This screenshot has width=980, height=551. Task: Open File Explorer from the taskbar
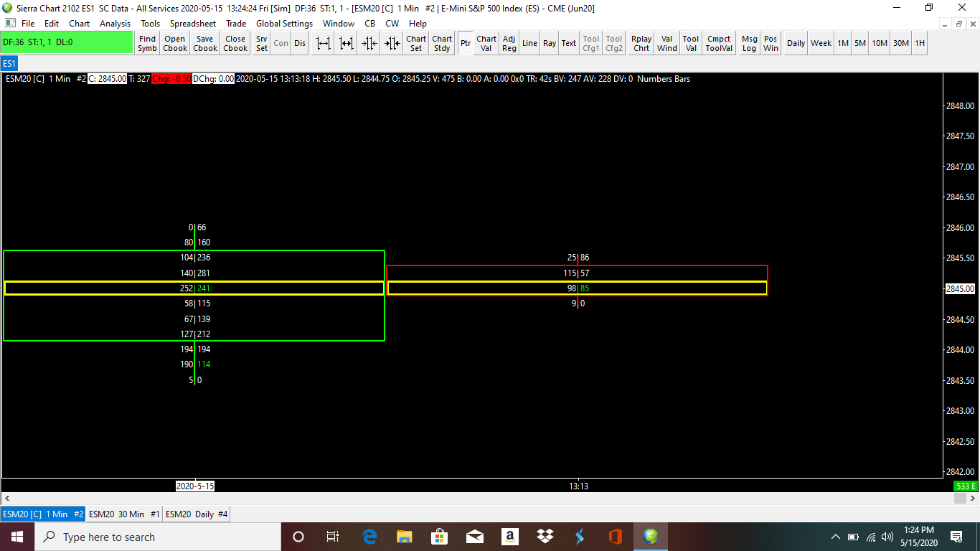tap(405, 537)
